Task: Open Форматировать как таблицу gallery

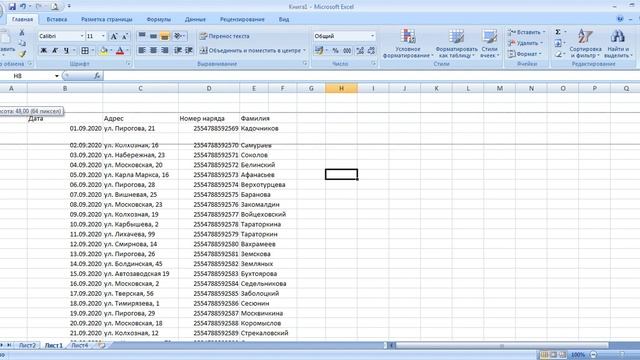Action: pos(456,43)
